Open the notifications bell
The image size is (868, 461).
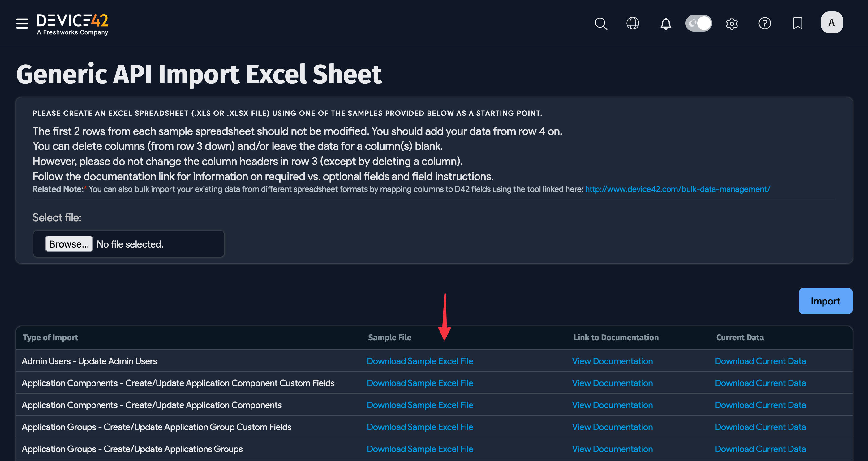665,24
